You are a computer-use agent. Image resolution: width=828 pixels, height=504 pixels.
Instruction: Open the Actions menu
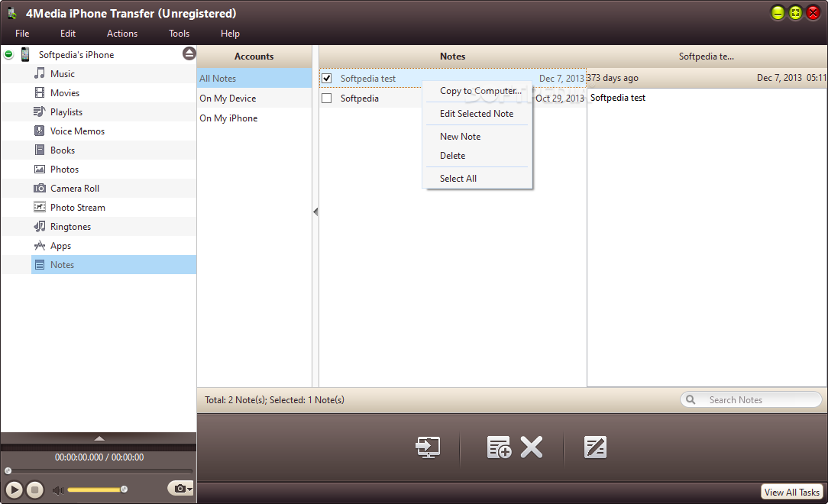pyautogui.click(x=122, y=34)
